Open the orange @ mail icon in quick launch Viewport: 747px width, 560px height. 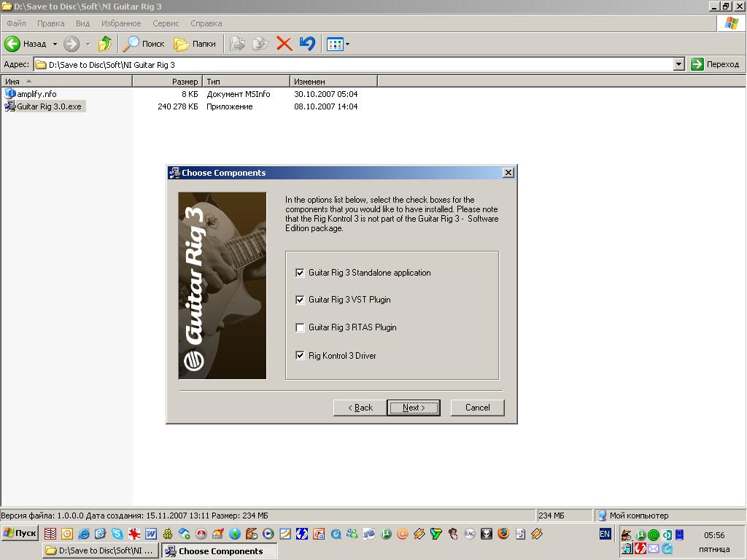(403, 534)
